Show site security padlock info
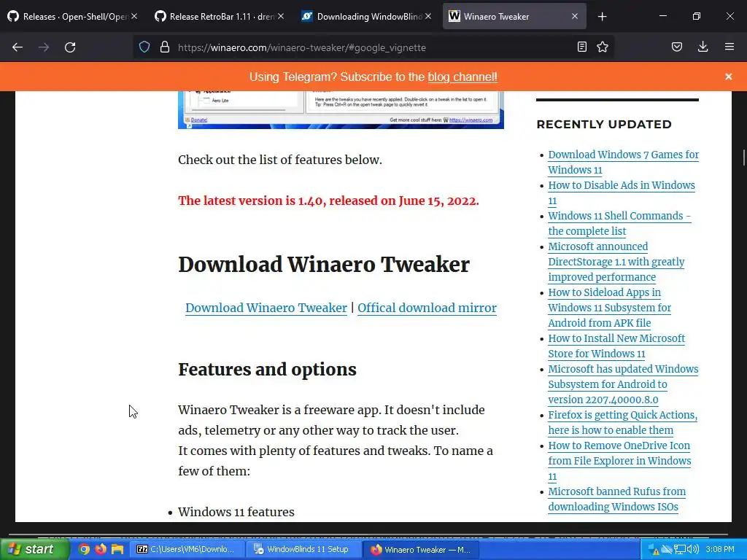The height and width of the screenshot is (560, 747). pyautogui.click(x=165, y=47)
